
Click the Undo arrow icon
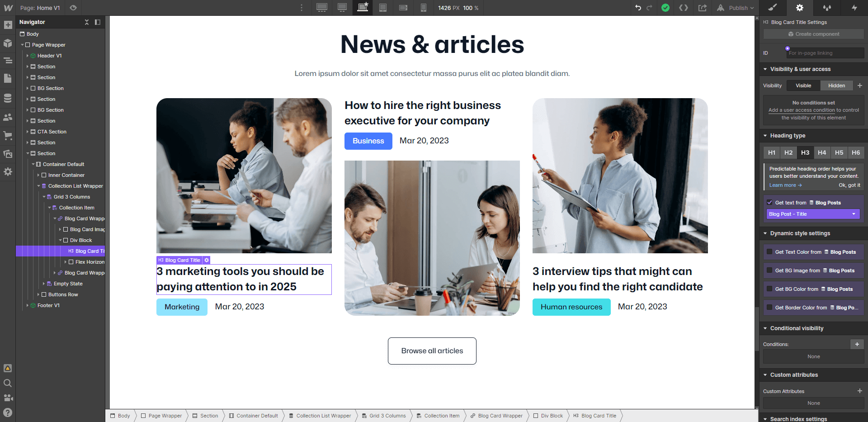click(x=637, y=8)
